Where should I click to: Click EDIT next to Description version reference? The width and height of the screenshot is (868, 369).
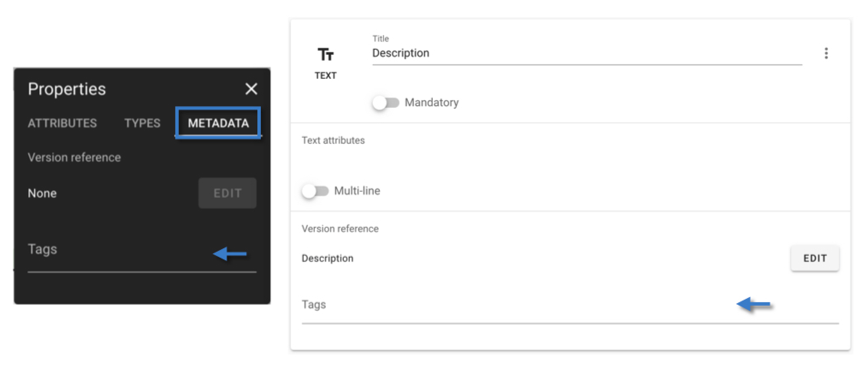click(815, 258)
